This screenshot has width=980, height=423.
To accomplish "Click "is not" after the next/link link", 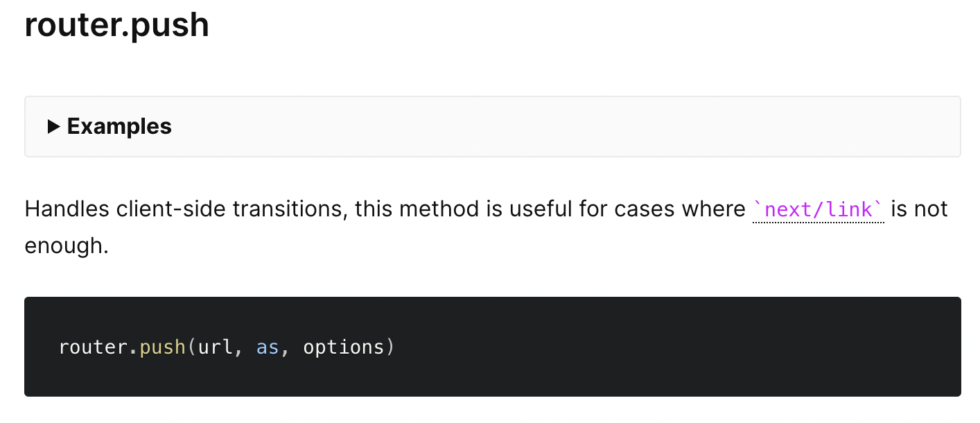I will [x=919, y=209].
